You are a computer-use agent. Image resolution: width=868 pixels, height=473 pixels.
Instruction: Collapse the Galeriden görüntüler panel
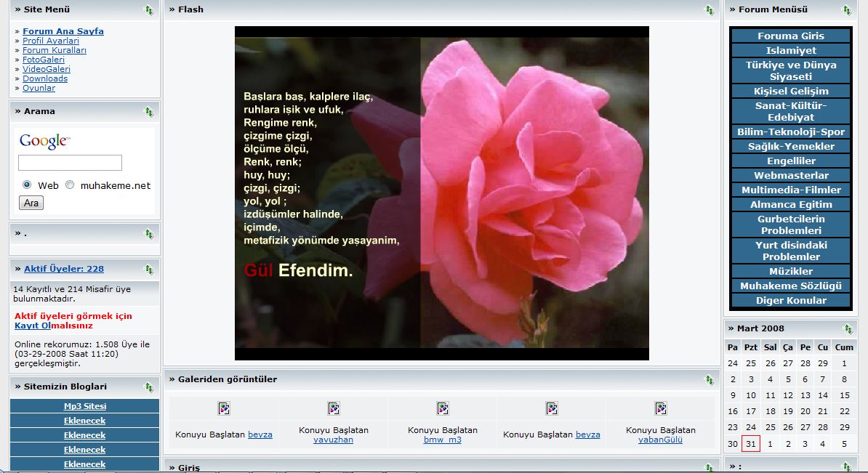710,380
